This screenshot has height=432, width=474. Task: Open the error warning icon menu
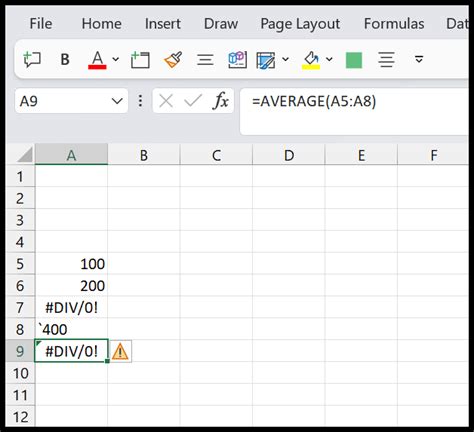coord(120,351)
